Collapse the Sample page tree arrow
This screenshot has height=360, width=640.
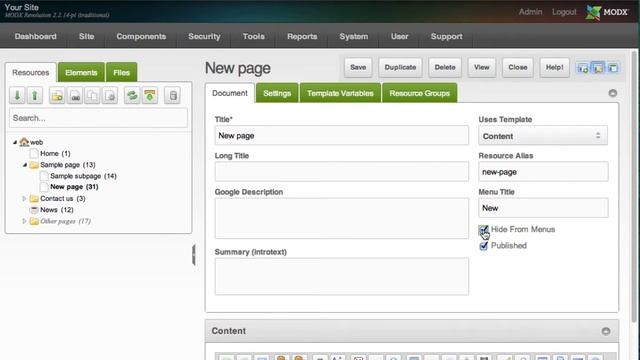[24, 165]
